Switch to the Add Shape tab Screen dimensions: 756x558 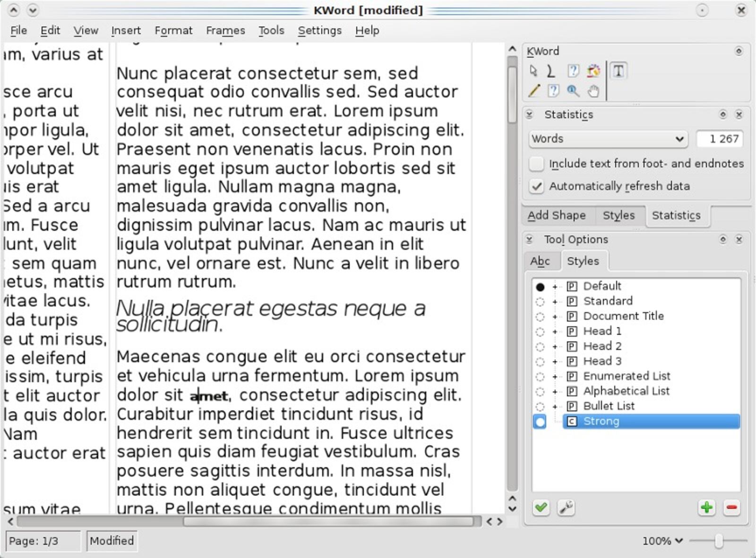(x=558, y=216)
